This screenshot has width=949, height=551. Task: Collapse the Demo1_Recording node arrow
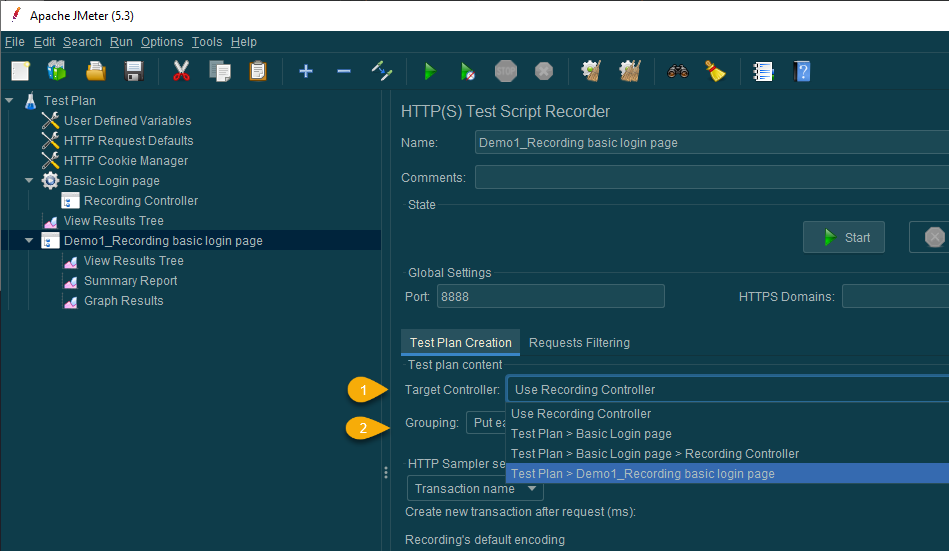point(29,240)
